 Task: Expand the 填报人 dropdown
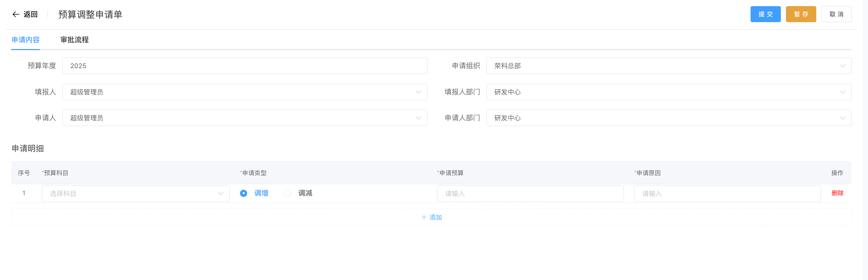click(244, 92)
